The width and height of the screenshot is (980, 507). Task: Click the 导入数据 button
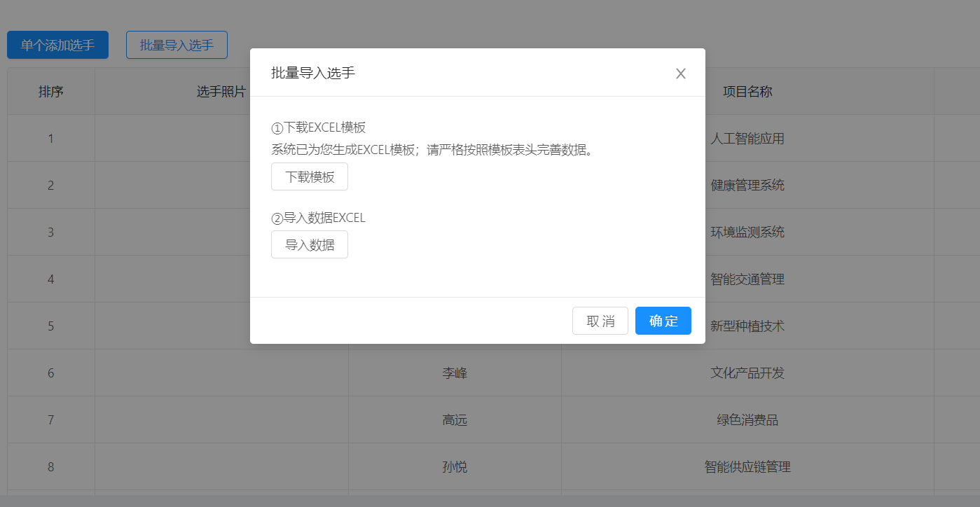click(310, 244)
